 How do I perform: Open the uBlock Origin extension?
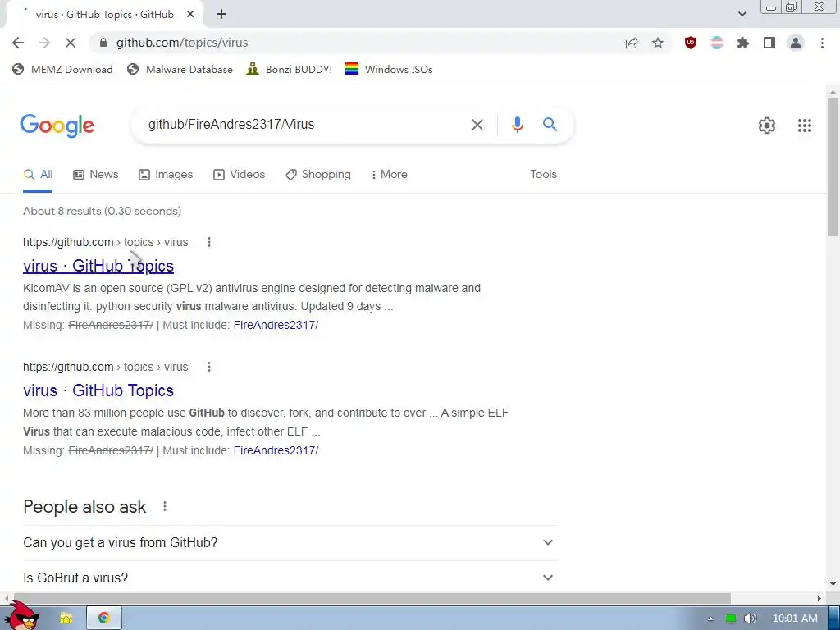pyautogui.click(x=691, y=43)
